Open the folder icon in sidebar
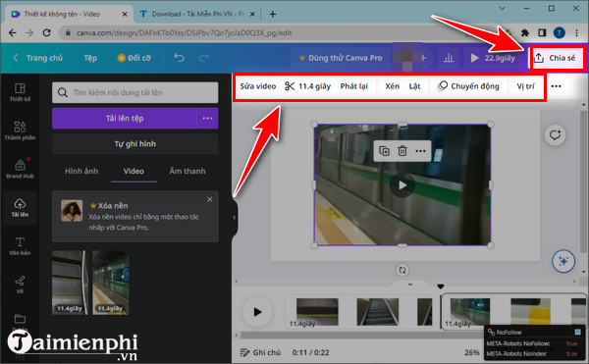 20,320
